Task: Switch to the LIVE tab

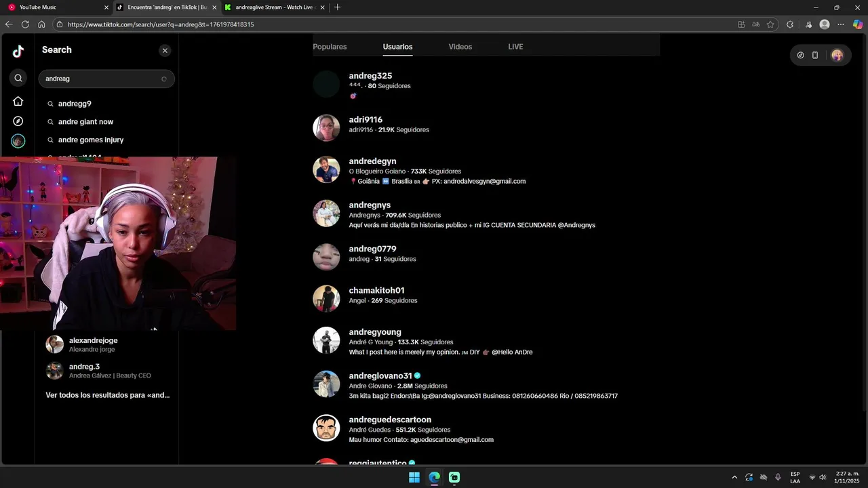Action: [x=515, y=47]
